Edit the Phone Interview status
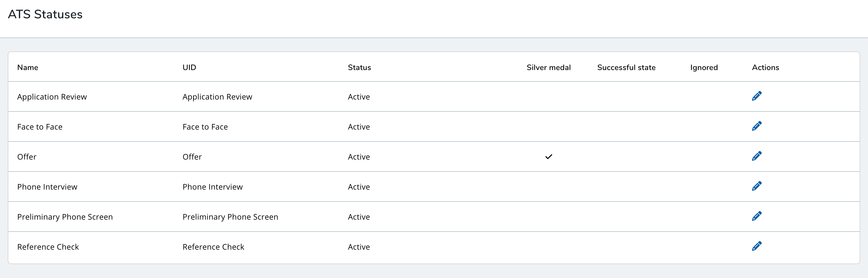Image resolution: width=868 pixels, height=278 pixels. (756, 187)
